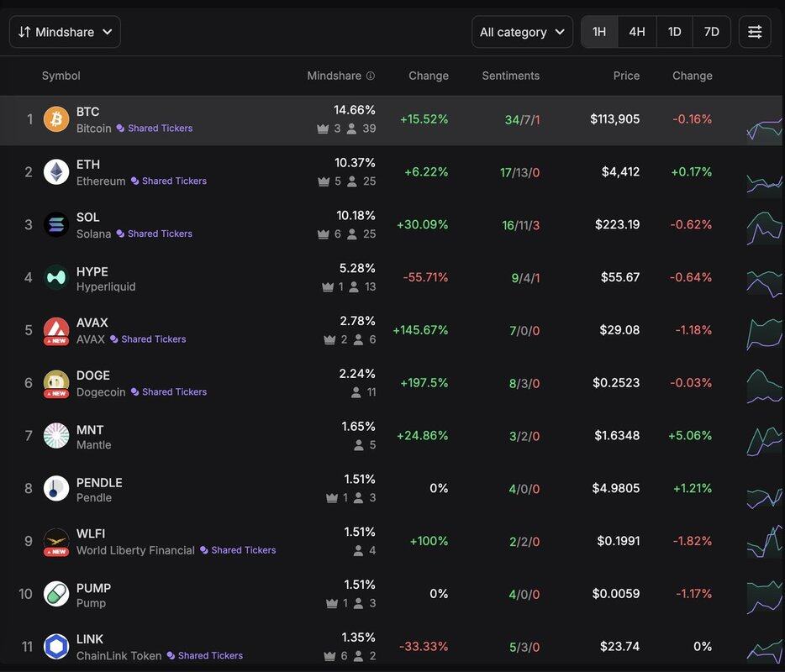Switch to the 7D timeframe
Image resolution: width=785 pixels, height=672 pixels.
point(711,32)
